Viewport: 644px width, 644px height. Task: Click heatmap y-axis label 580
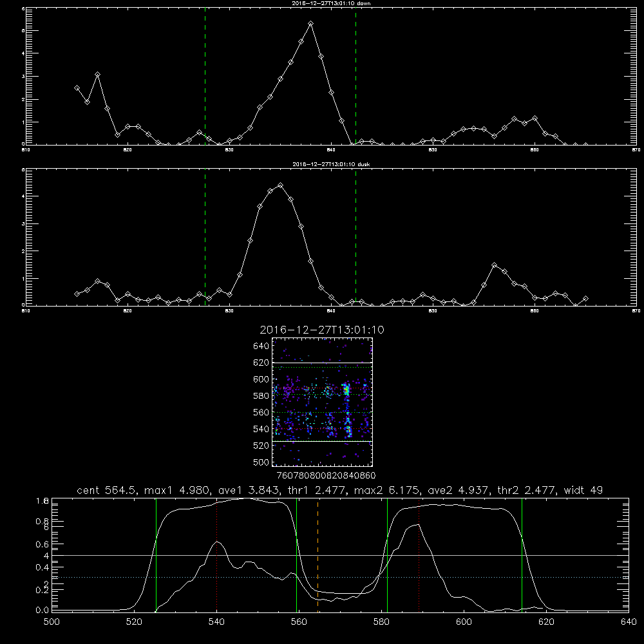(261, 396)
